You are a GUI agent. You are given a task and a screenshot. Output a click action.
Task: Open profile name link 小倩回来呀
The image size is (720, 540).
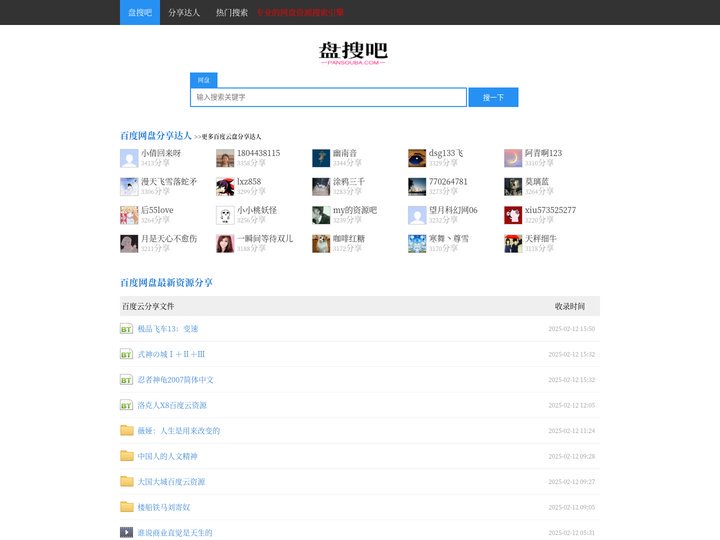(161, 153)
